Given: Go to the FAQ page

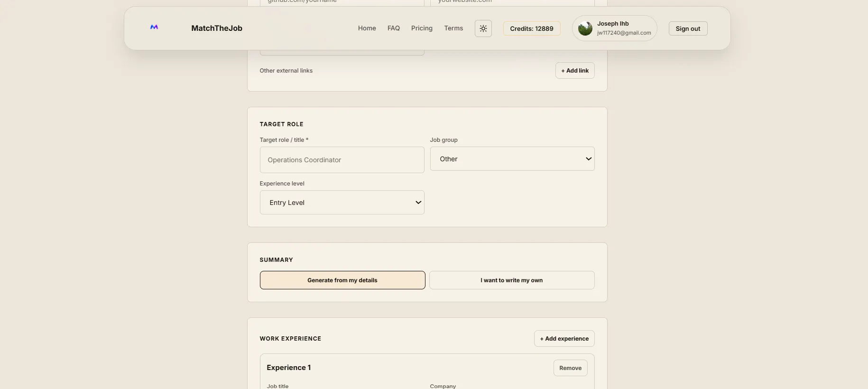Looking at the screenshot, I should tap(394, 28).
